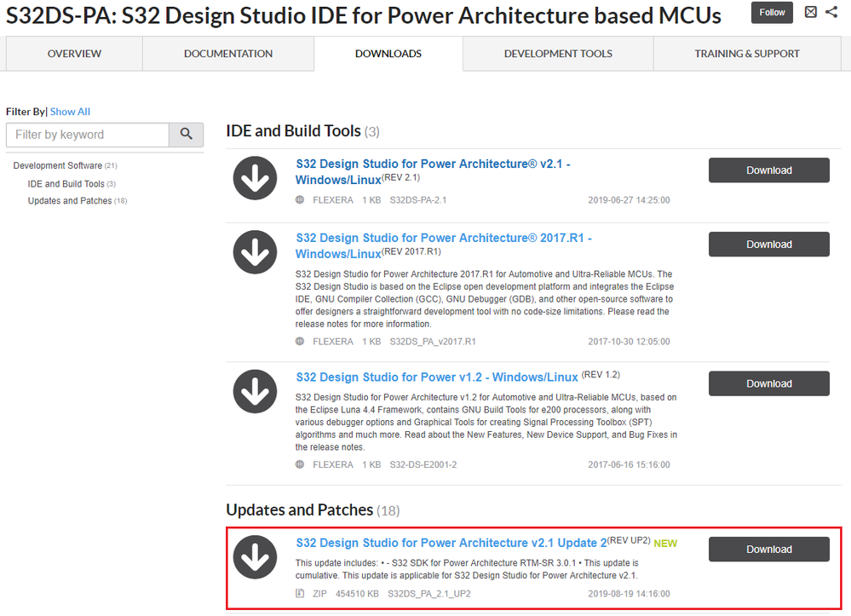Click the 2017-10-30 12:05:00 date text
This screenshot has height=616, width=851.
tap(629, 342)
